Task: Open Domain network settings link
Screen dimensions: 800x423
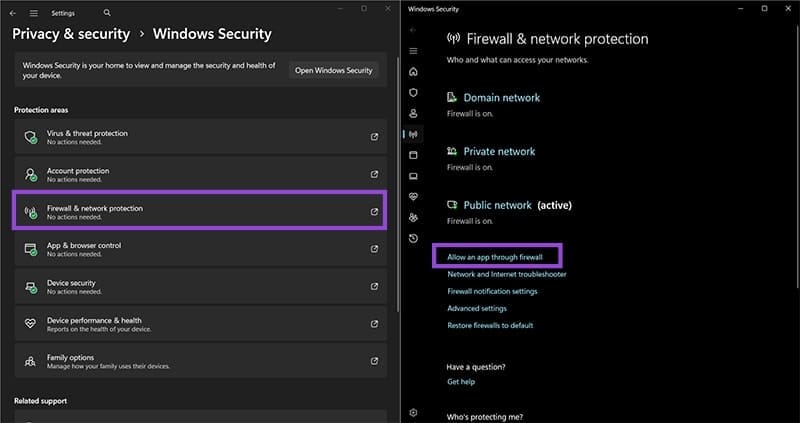Action: click(502, 97)
